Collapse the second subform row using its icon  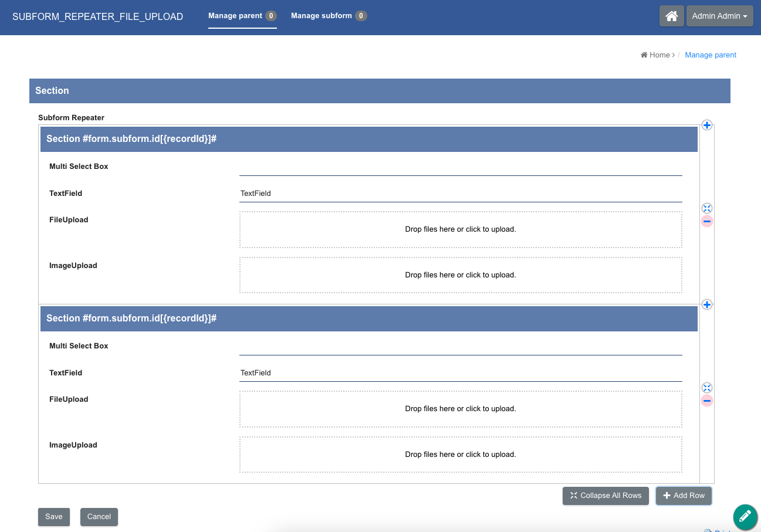click(x=707, y=388)
